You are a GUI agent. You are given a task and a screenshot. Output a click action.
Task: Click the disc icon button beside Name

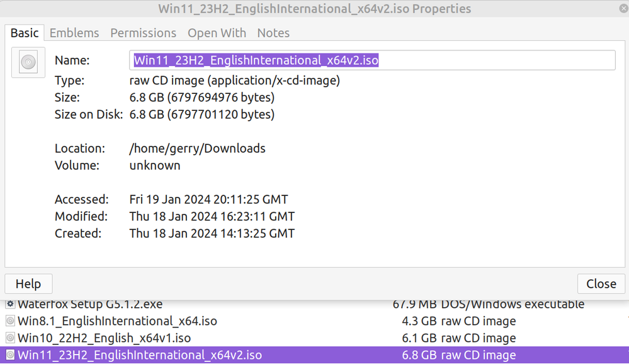coord(28,62)
